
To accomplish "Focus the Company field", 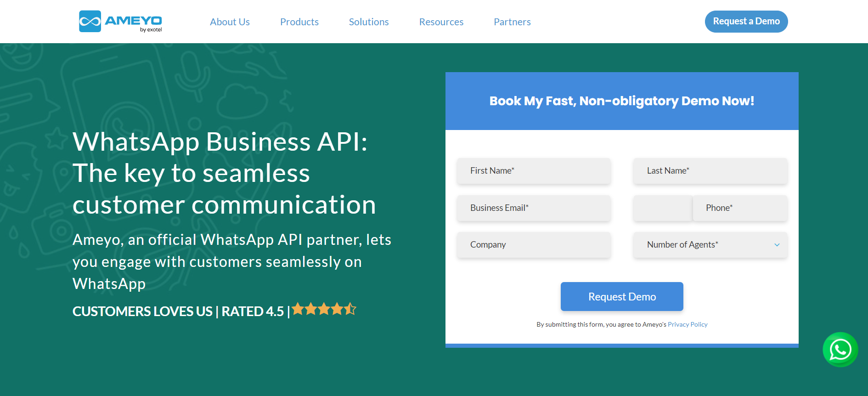I will [534, 245].
